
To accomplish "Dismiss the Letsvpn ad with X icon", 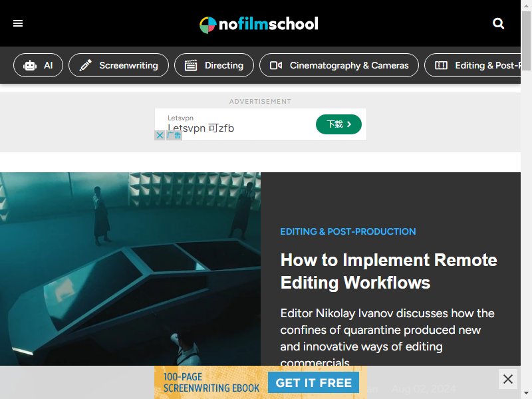I will coord(160,136).
